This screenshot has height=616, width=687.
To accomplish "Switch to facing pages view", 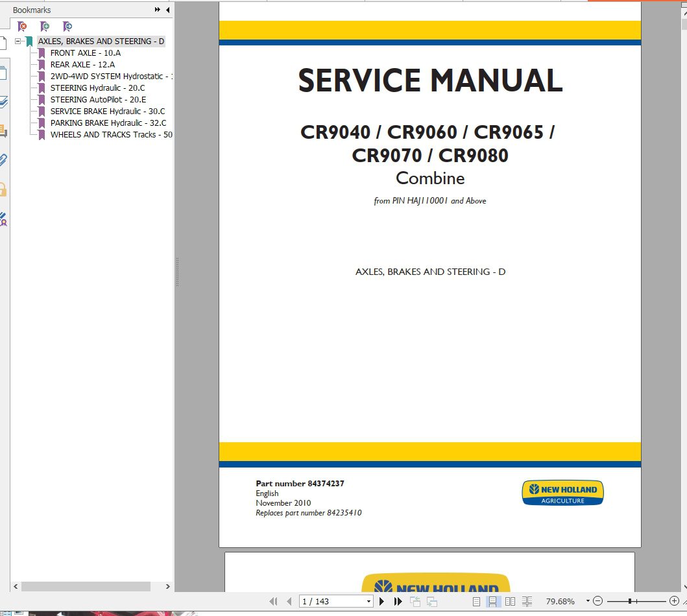I will [x=510, y=602].
